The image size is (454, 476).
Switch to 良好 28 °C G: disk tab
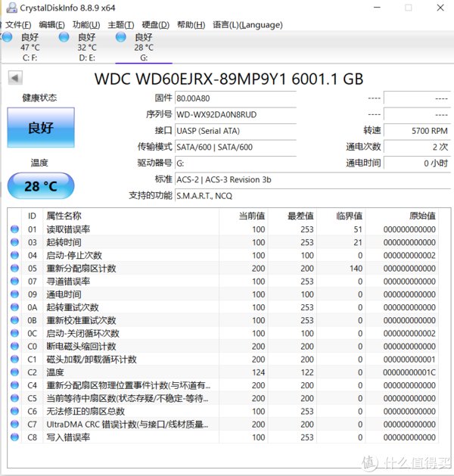click(144, 47)
